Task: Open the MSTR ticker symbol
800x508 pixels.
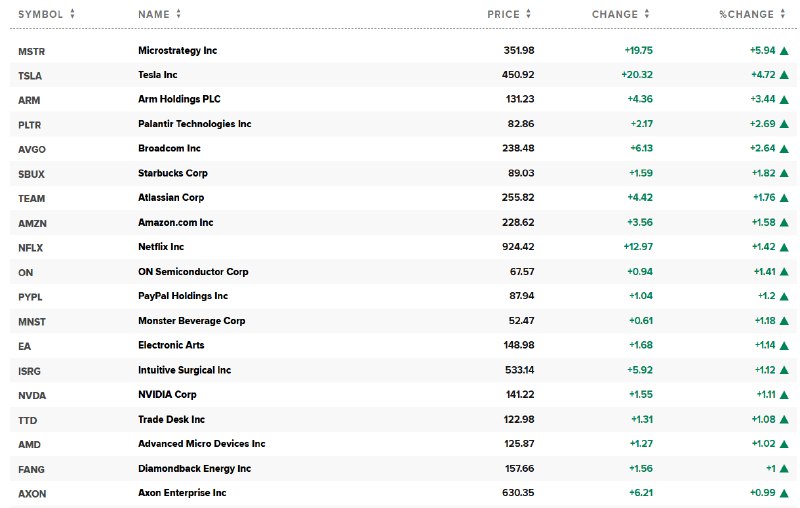Action: [x=32, y=52]
